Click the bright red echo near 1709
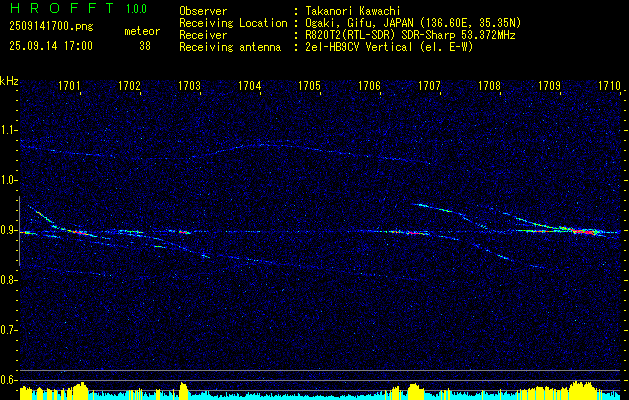Viewport: 629px width, 400px height. pyautogui.click(x=584, y=231)
